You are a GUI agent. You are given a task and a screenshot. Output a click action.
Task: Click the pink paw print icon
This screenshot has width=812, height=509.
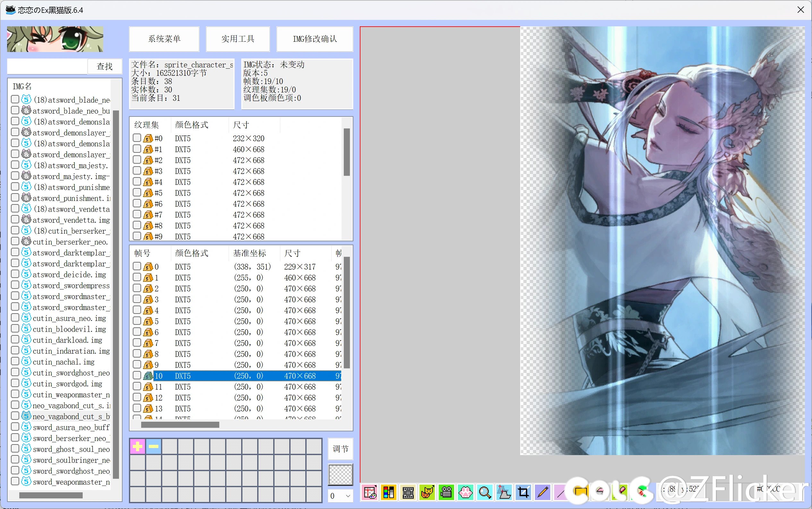[x=466, y=493]
